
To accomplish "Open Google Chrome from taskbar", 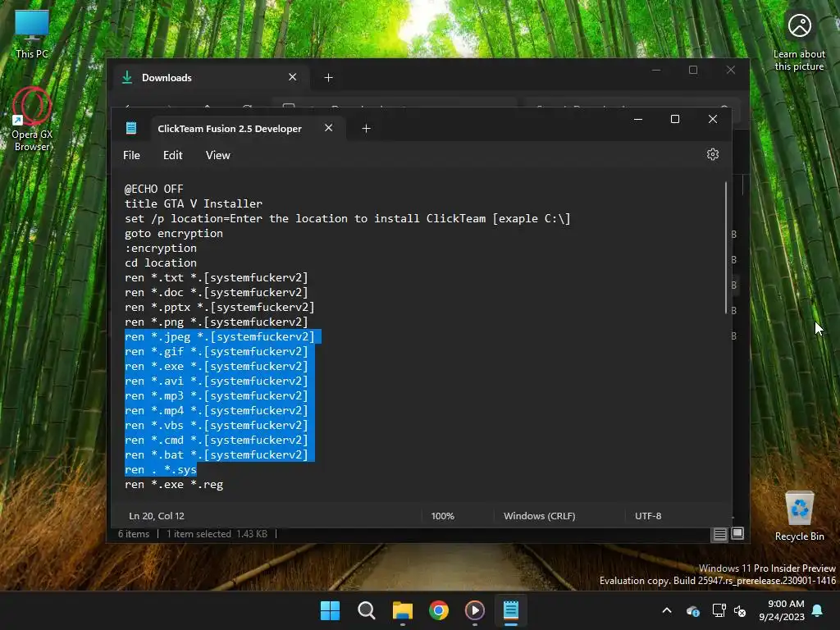I will (439, 610).
